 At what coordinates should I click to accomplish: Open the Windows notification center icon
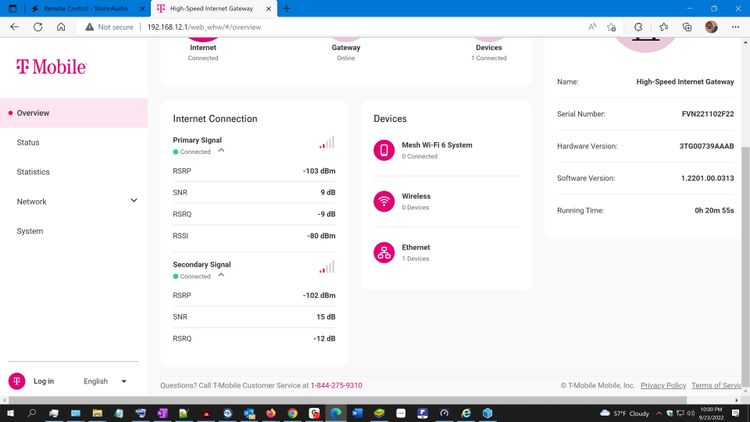point(736,413)
